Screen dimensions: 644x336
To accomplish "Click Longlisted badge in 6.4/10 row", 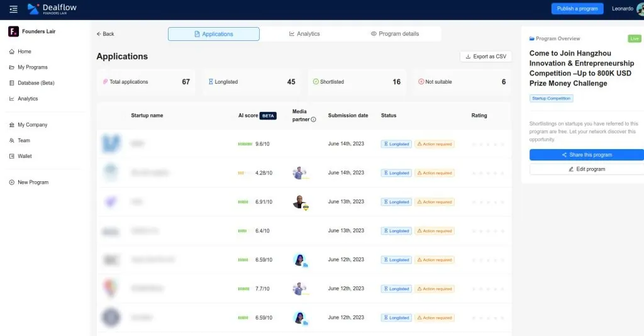I will (x=396, y=231).
